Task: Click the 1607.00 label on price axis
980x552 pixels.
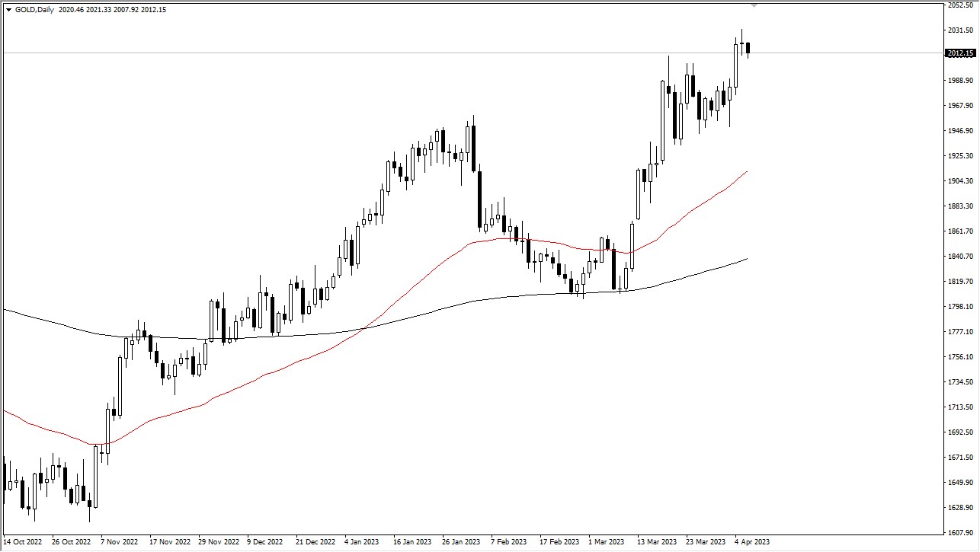Action: pyautogui.click(x=959, y=532)
